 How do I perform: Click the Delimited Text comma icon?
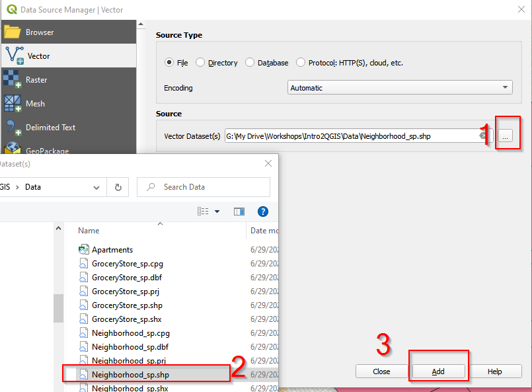point(14,128)
